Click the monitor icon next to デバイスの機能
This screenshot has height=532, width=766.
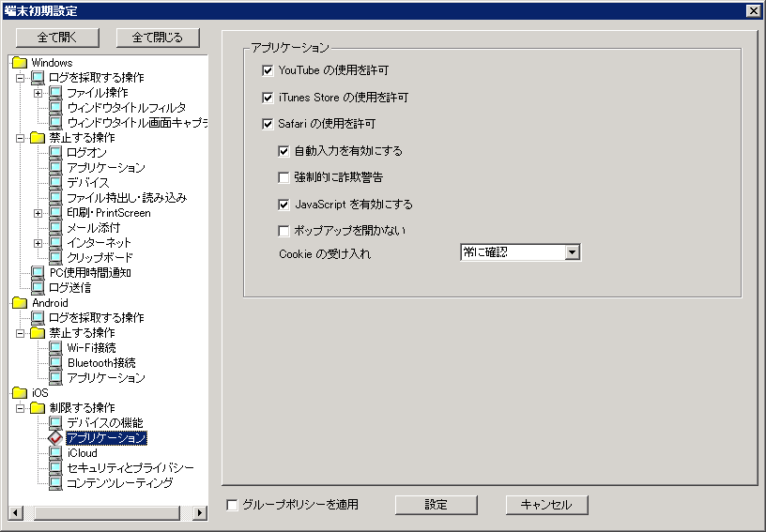(55, 422)
